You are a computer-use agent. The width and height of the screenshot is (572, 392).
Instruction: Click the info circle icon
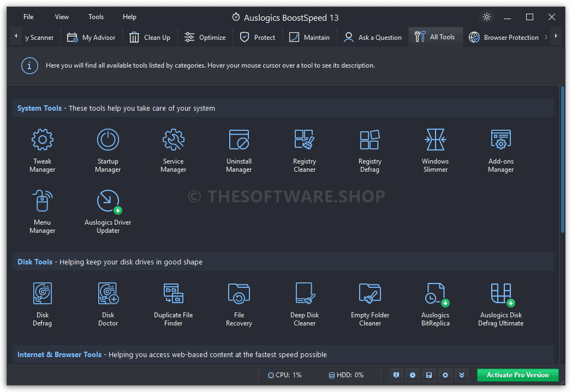tap(29, 66)
